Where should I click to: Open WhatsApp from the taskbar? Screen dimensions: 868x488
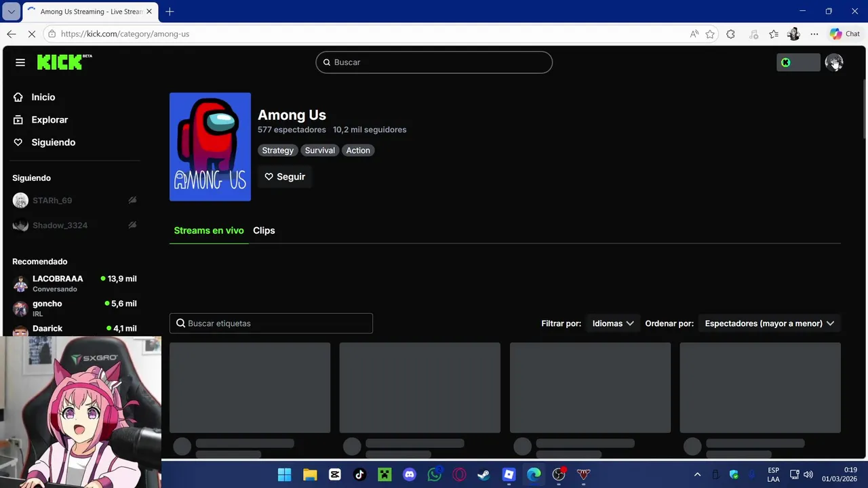tap(435, 474)
